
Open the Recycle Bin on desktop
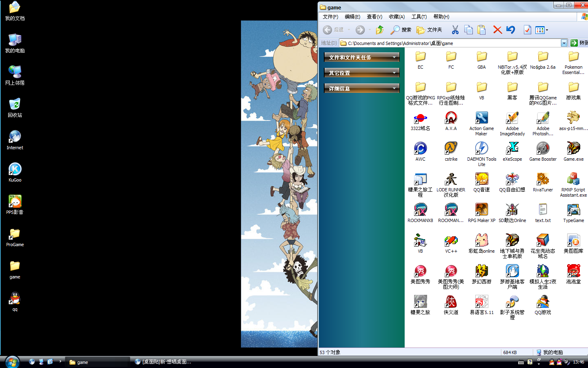tap(15, 108)
